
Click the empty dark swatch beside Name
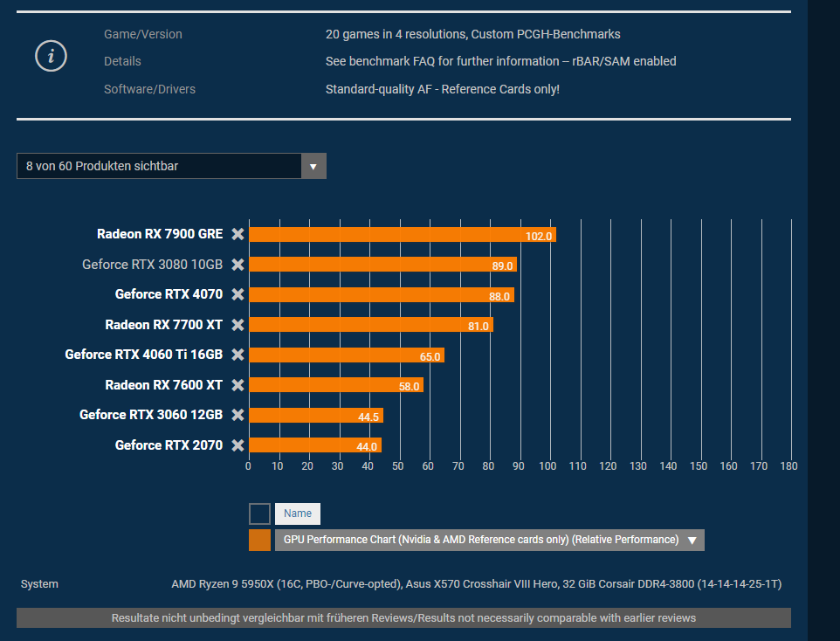coord(260,514)
